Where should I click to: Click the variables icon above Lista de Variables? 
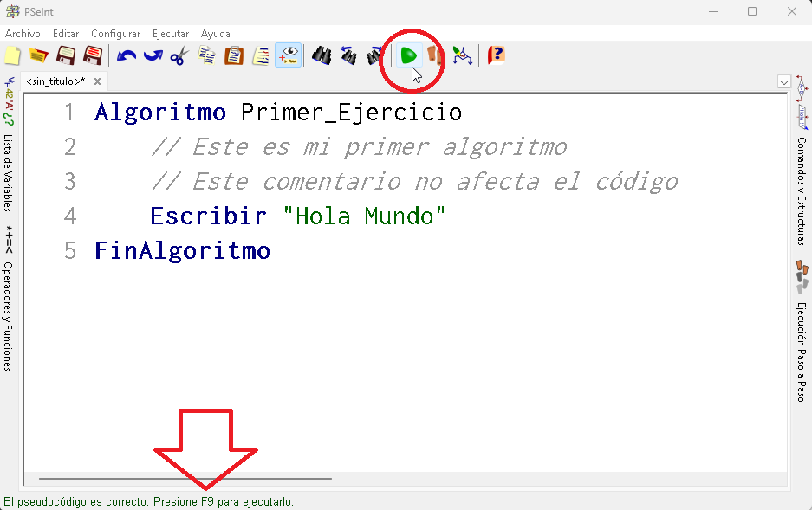tap(9, 101)
